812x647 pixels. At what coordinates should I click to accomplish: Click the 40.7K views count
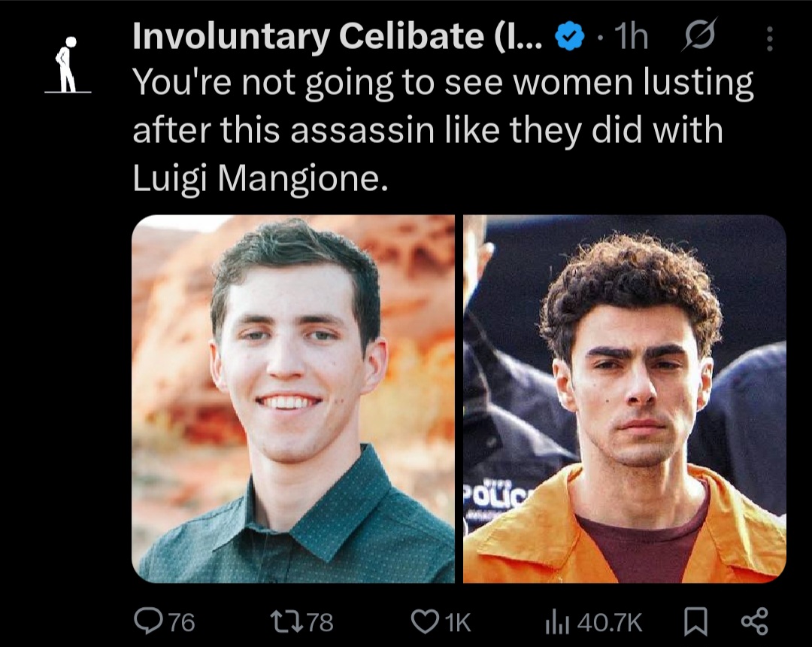pos(611,622)
